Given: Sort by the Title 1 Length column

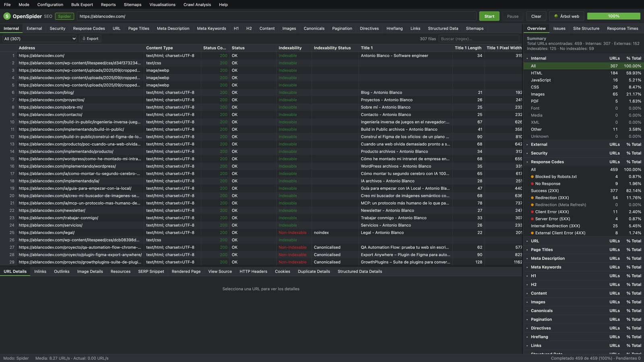Looking at the screenshot, I should click(468, 48).
